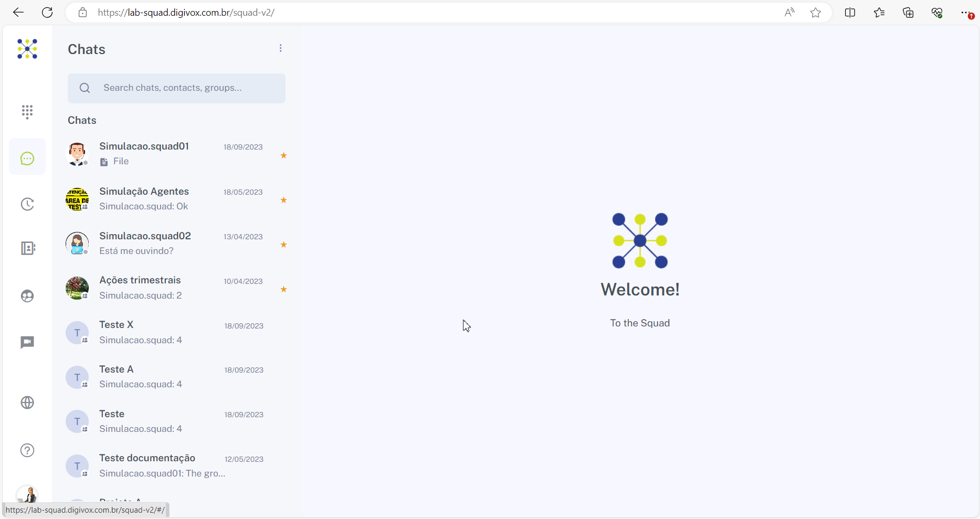Select the chats bubble icon in sidebar
980x519 pixels.
[27, 158]
